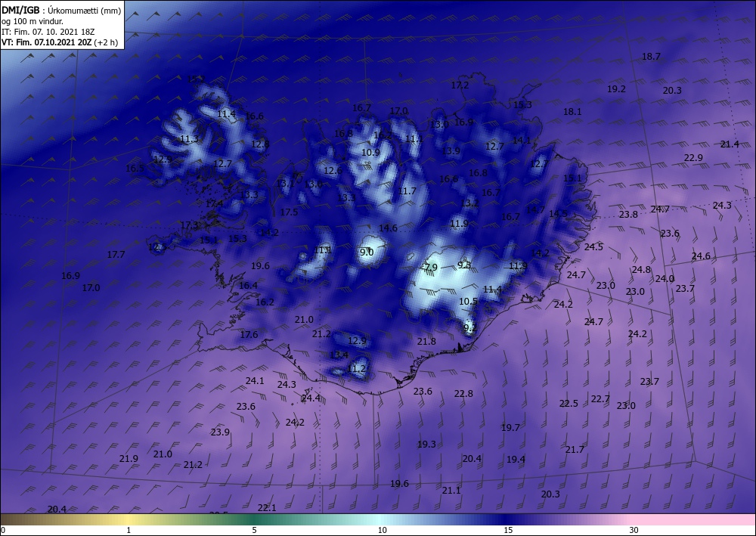Click the 9.2 value near the southeast coast

pos(469,328)
